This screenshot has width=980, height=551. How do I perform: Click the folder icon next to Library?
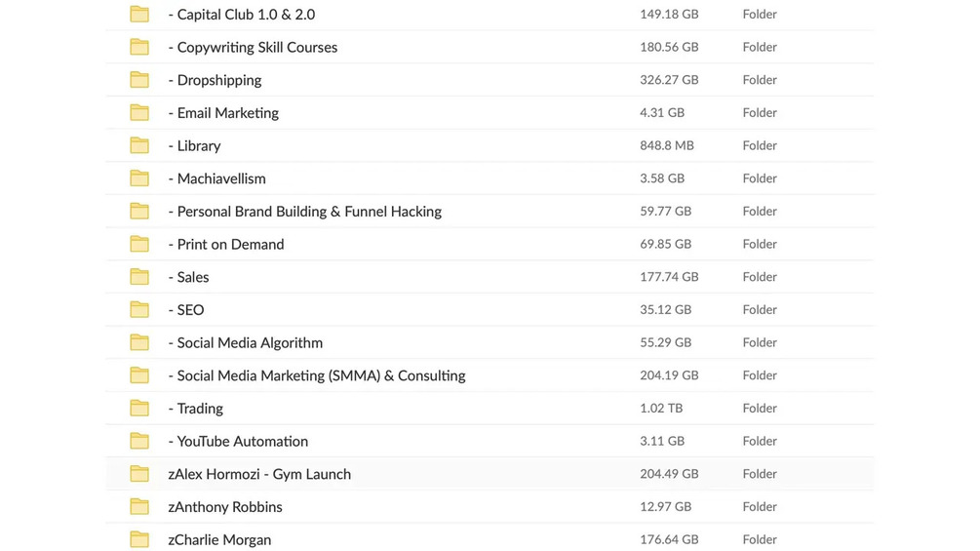[x=139, y=145]
